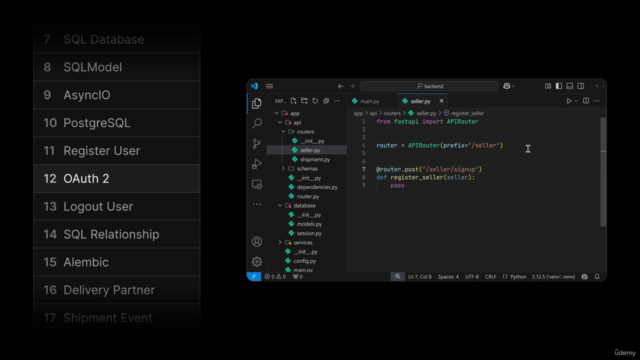Select the OAuth 2 course section
The width and height of the screenshot is (640, 360).
coord(117,178)
